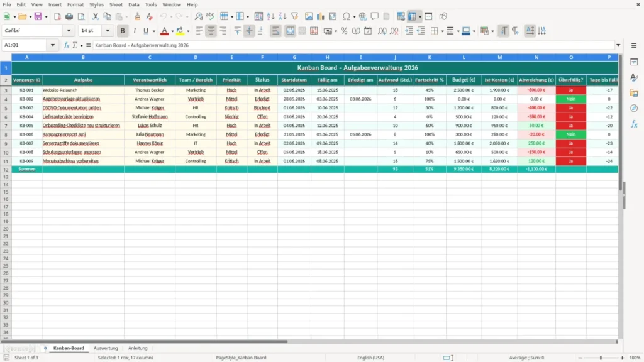Click the zoom in plus button
This screenshot has height=362, width=644.
coord(622,358)
